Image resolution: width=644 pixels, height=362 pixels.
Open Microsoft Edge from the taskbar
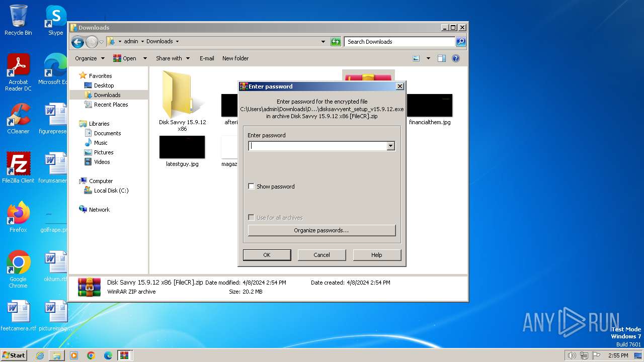108,355
